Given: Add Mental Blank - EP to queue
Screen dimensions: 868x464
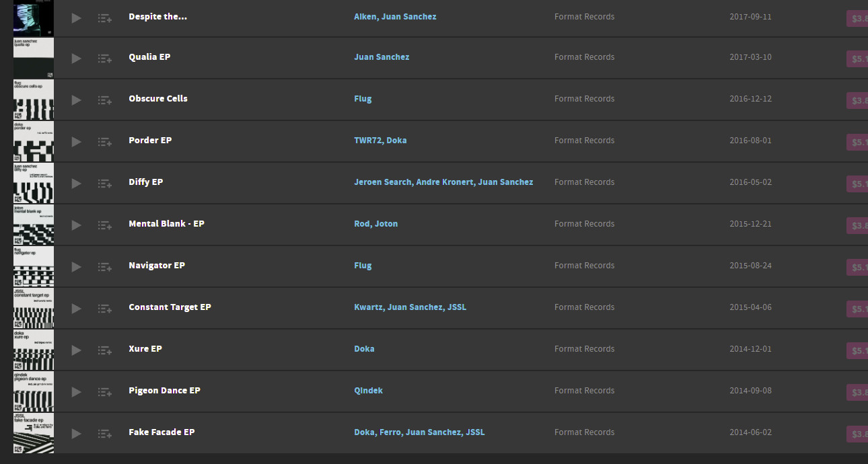Looking at the screenshot, I should (104, 225).
